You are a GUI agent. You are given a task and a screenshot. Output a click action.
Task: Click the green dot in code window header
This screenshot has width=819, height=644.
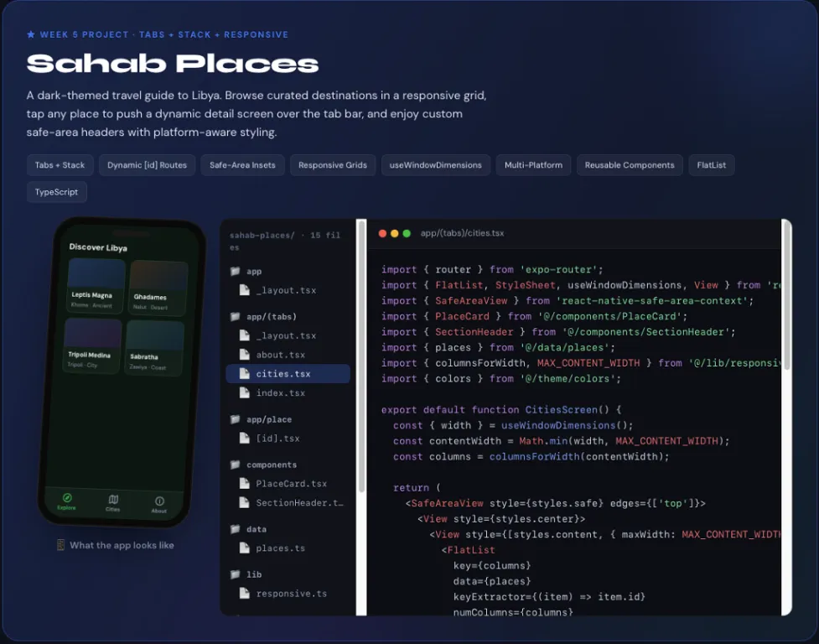click(x=407, y=233)
